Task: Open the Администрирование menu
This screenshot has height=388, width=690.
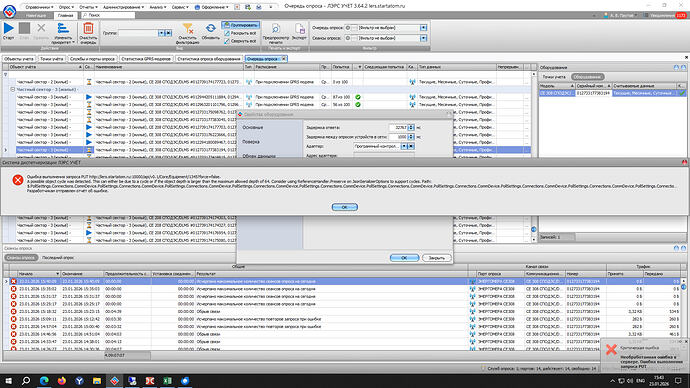Action: pyautogui.click(x=123, y=7)
